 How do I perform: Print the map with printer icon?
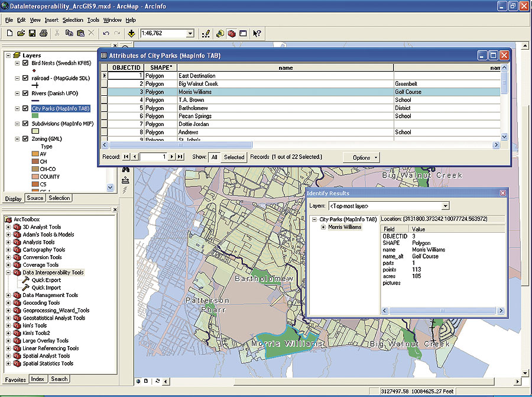pos(43,33)
